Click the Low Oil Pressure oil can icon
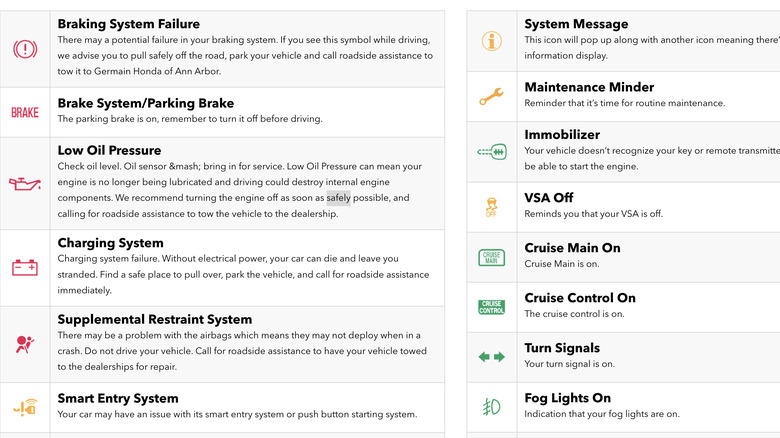Screen dimensions: 780x438 click(x=25, y=183)
